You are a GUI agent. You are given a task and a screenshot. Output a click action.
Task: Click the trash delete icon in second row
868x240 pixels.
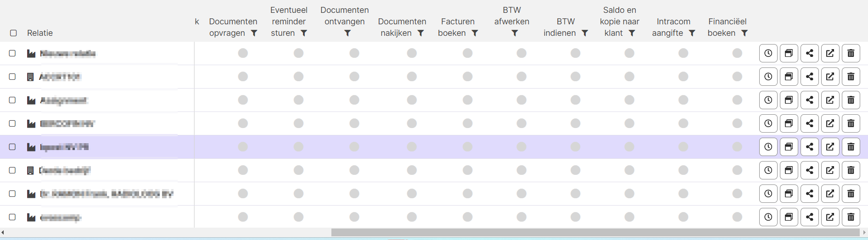(x=851, y=77)
